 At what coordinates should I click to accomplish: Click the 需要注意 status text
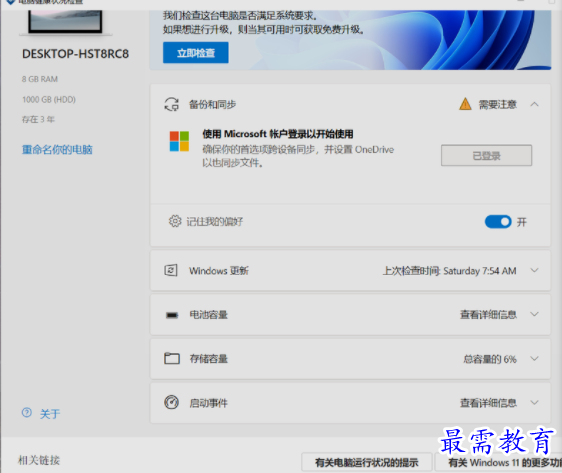497,104
